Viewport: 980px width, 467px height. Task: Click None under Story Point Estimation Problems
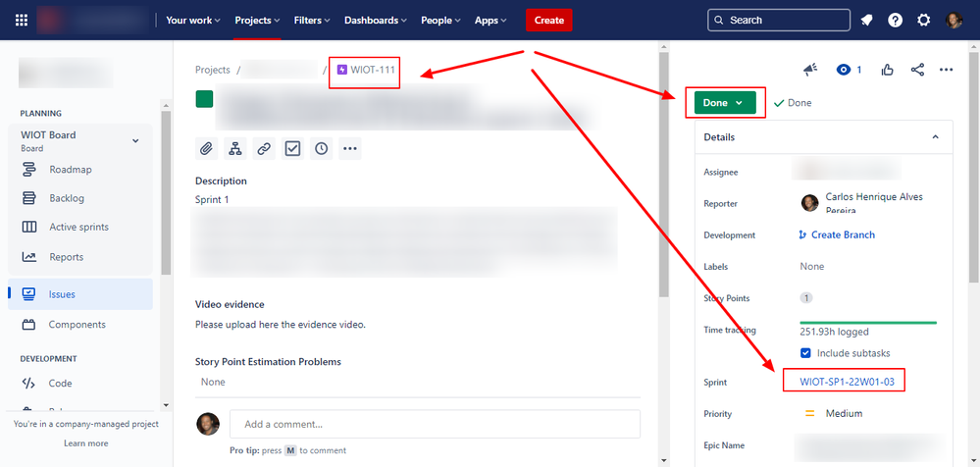click(x=213, y=382)
